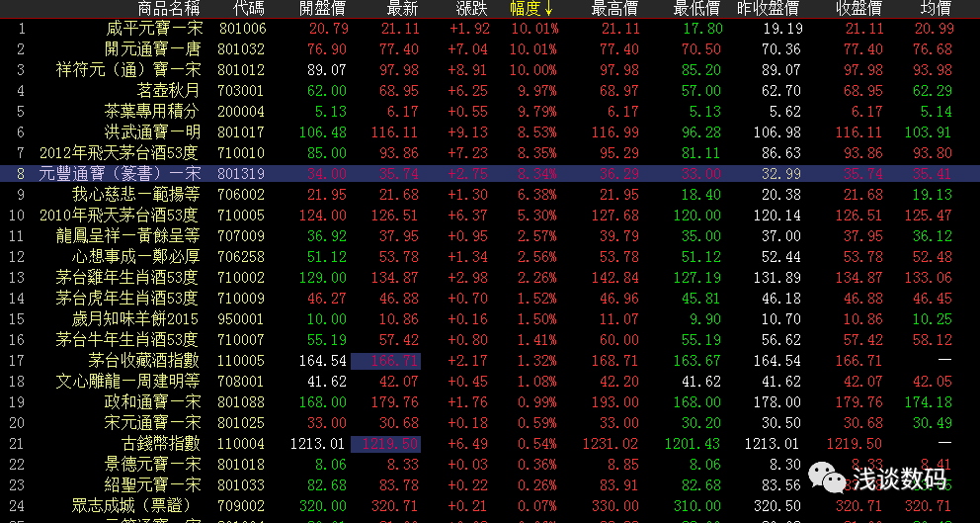Screen dimensions: 980x523
Task: Sort by the 幅度 column header
Action: coord(531,8)
